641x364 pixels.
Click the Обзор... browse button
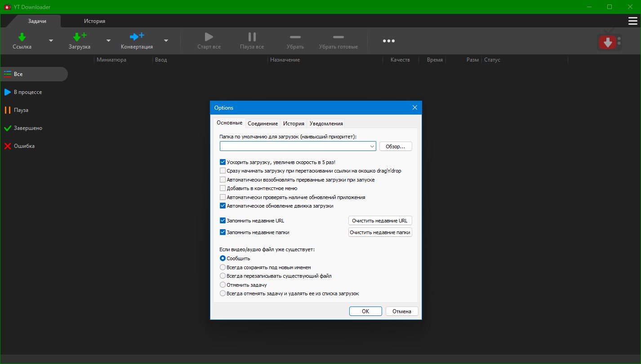[396, 146]
